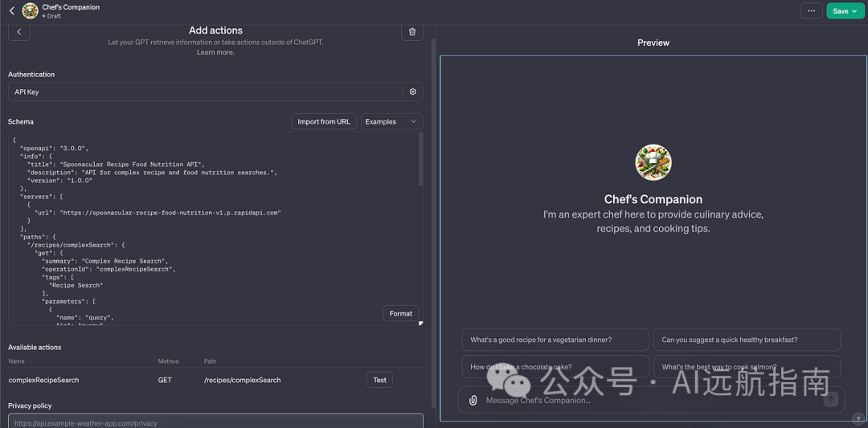Choose the quick healthy breakfast prompt
The width and height of the screenshot is (868, 428).
[747, 340]
